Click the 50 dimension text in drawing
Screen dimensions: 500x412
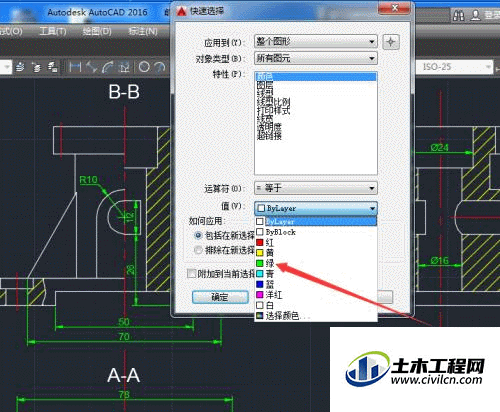coord(124,322)
